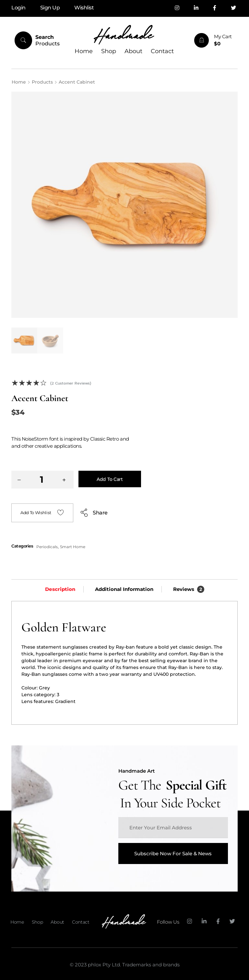
Task: Click the footer Twitter icon
Action: pos(232,921)
